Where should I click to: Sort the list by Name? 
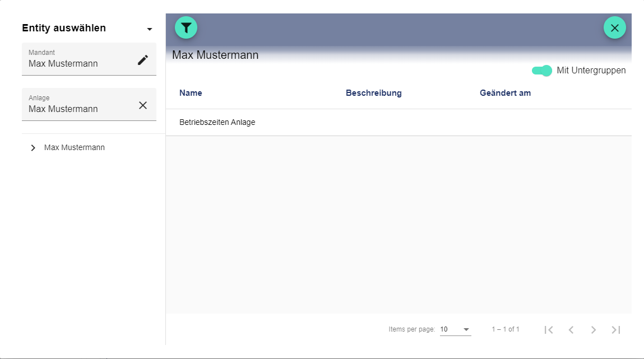point(191,92)
